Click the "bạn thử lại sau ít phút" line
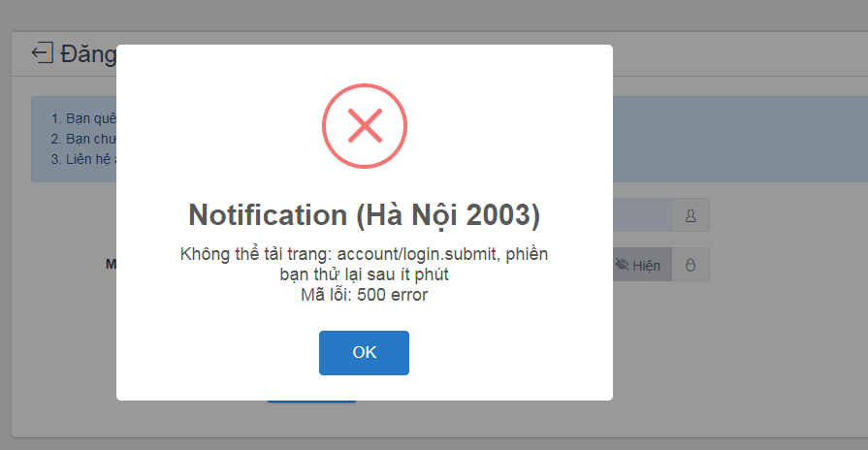The image size is (868, 450). (365, 274)
